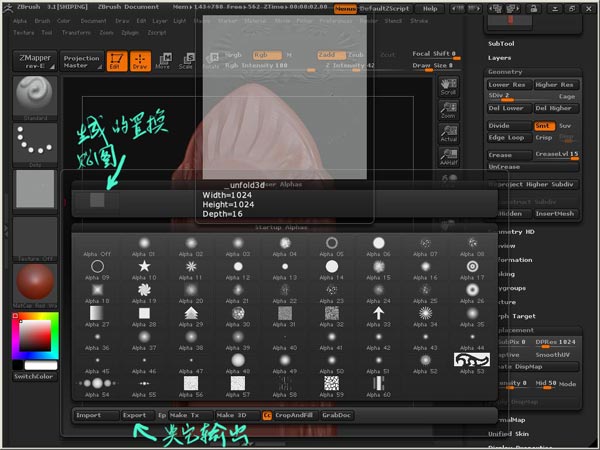
Task: Select the Alpha 34 starburst alpha
Action: (425, 313)
